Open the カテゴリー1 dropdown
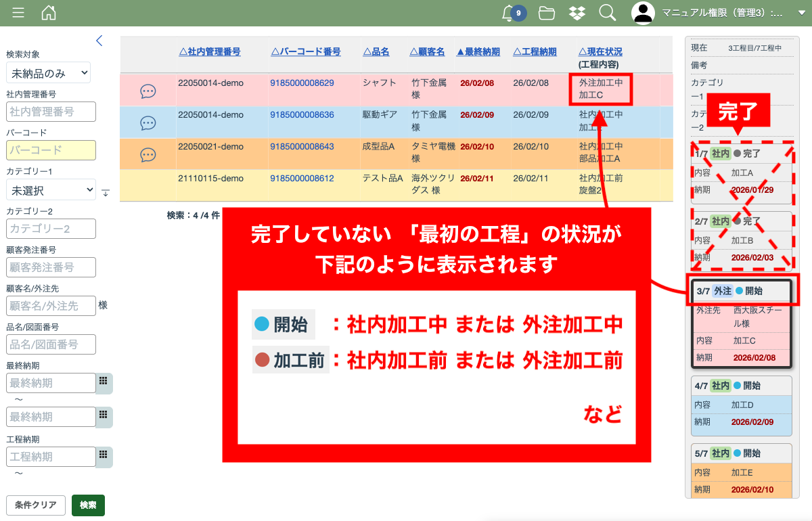Viewport: 812px width, 521px height. (x=51, y=190)
